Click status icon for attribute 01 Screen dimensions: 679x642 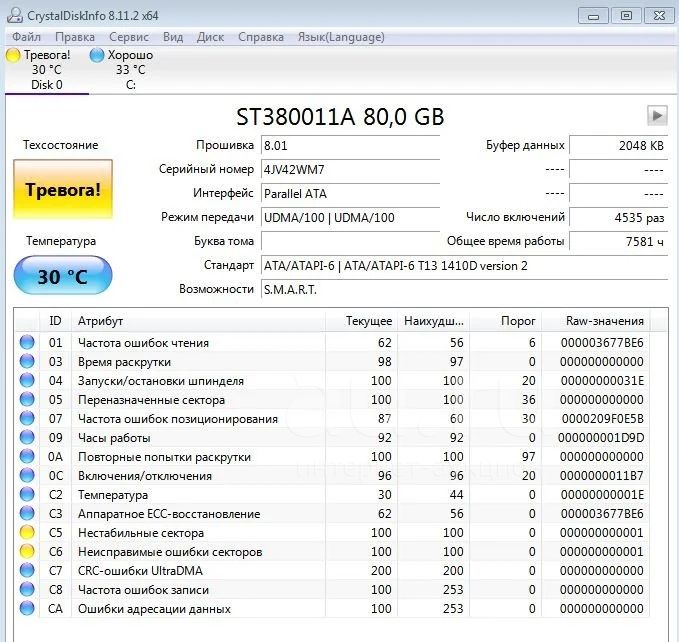click(x=27, y=342)
